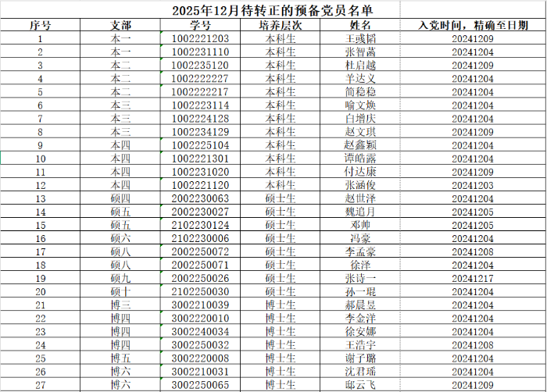Click the "姓名" column header

[x=360, y=25]
